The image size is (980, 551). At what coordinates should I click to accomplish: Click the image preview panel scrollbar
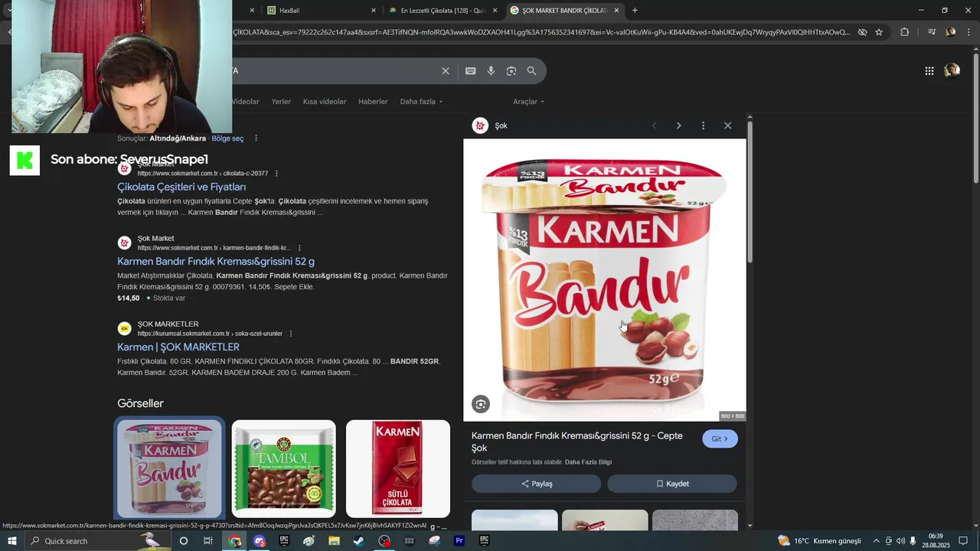pos(750,191)
